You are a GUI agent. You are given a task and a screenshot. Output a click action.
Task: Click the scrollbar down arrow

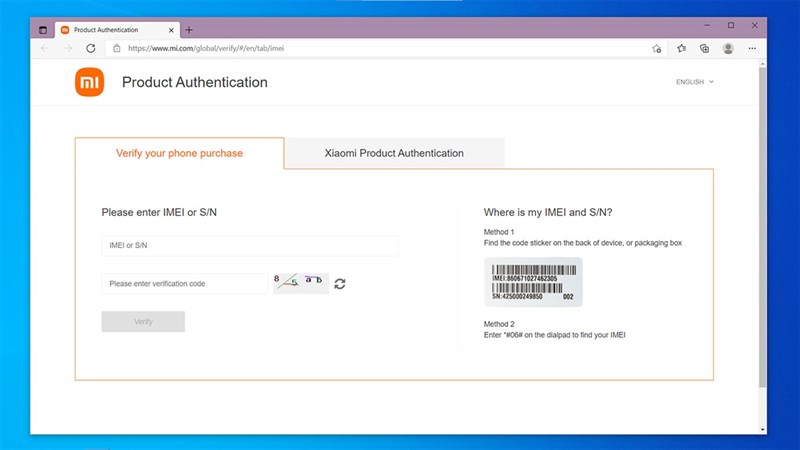tap(762, 430)
